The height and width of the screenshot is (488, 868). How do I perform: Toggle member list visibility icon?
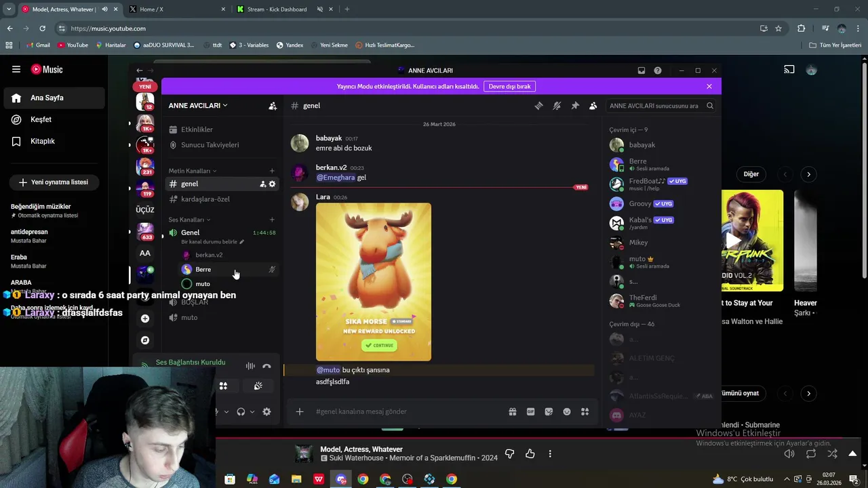pos(593,106)
